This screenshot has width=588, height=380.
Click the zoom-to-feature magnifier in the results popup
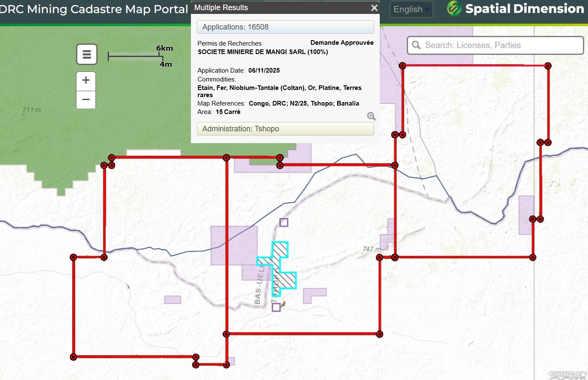pyautogui.click(x=371, y=117)
